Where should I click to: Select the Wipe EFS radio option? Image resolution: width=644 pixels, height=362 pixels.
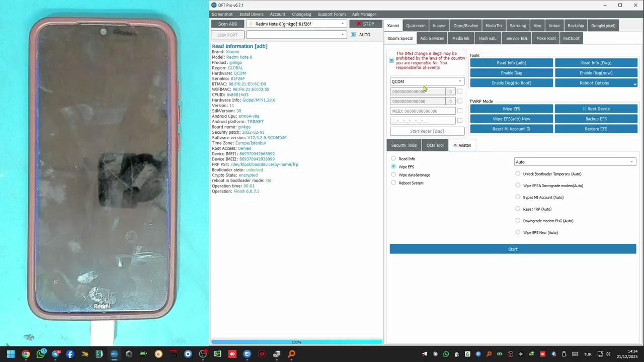[393, 166]
